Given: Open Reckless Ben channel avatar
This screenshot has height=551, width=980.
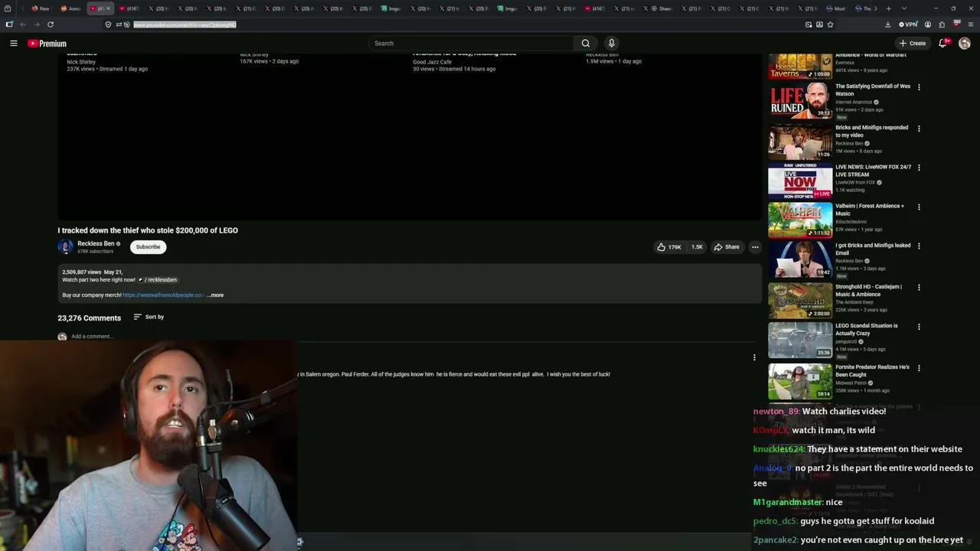Looking at the screenshot, I should [x=65, y=246].
